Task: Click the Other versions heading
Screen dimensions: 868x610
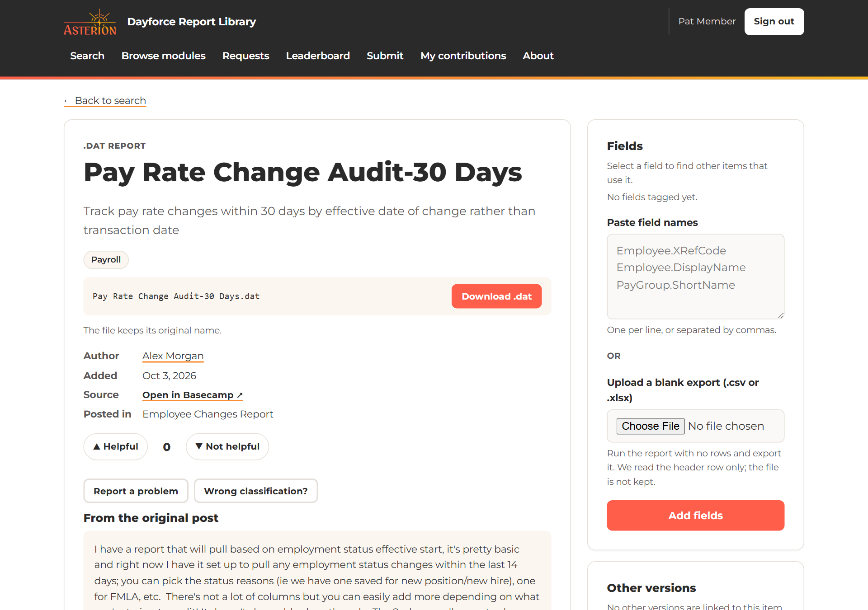Action: point(651,588)
